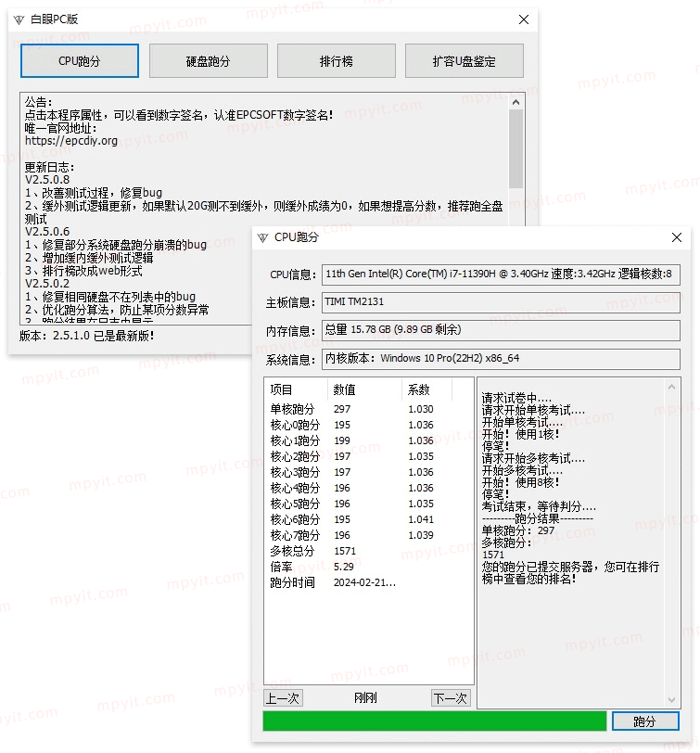This screenshot has height=753, width=700.
Task: Click the 跑分结果 divider line in log
Action: (538, 518)
